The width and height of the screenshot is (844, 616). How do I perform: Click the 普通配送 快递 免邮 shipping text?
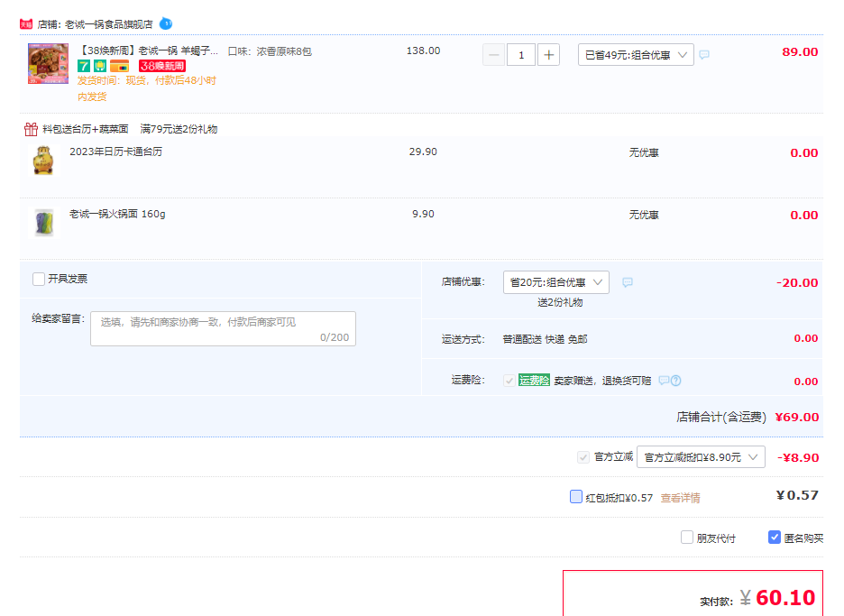point(545,339)
